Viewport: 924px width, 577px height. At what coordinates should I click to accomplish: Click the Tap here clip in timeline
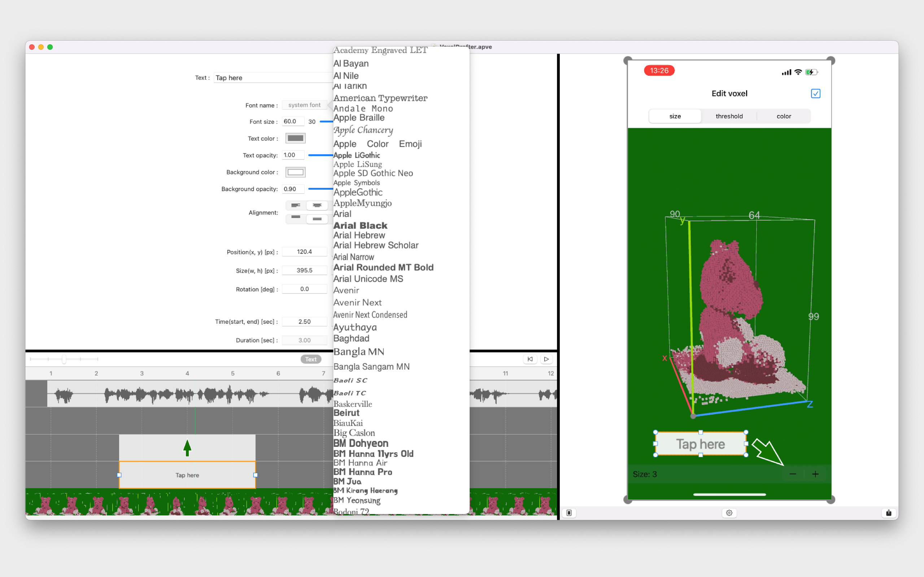187,475
